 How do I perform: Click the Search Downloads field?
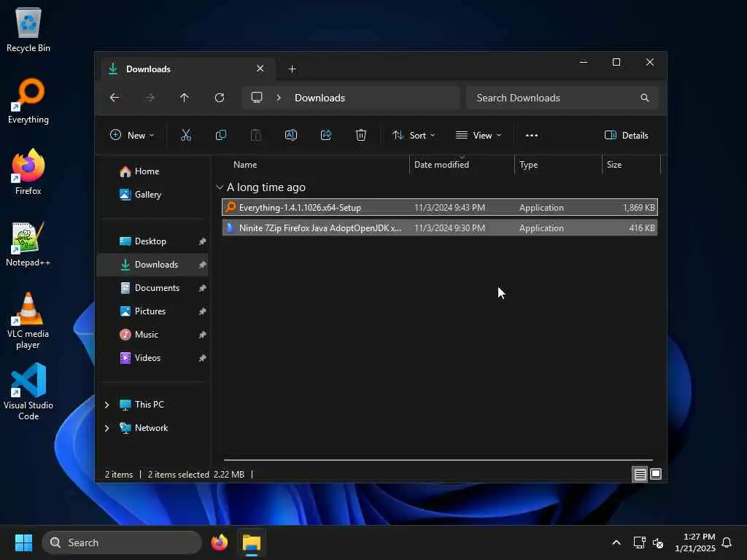point(562,98)
